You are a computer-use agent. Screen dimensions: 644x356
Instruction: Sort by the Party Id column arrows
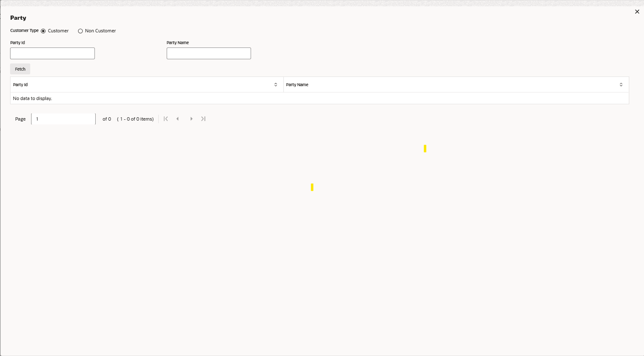click(x=276, y=84)
